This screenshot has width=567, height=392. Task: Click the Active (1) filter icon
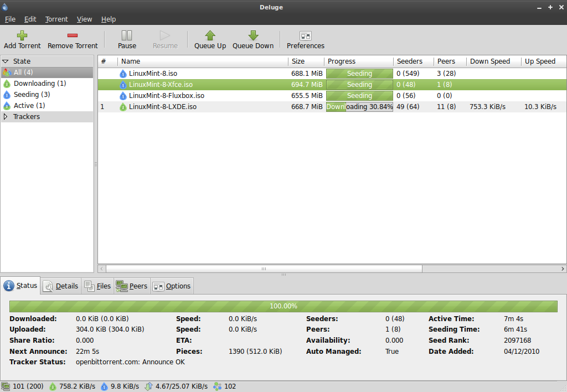click(x=7, y=106)
